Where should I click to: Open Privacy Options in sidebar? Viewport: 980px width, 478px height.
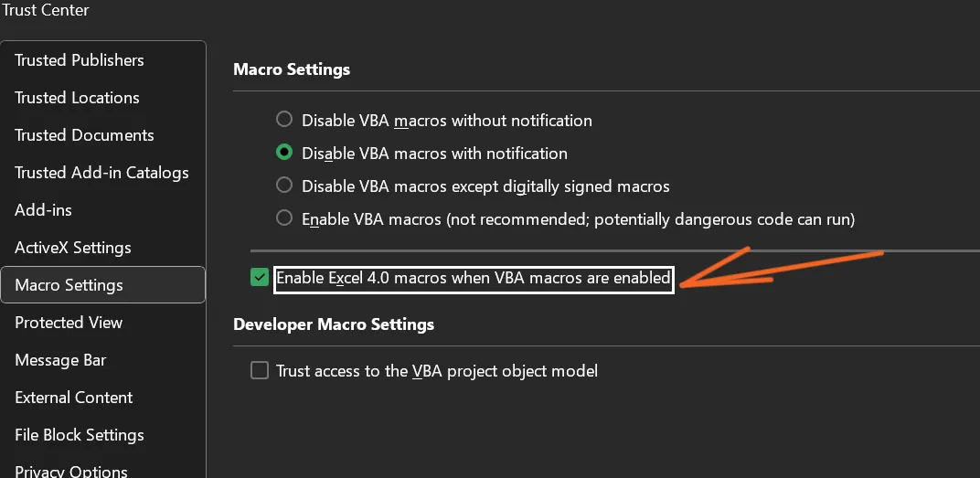(71, 471)
